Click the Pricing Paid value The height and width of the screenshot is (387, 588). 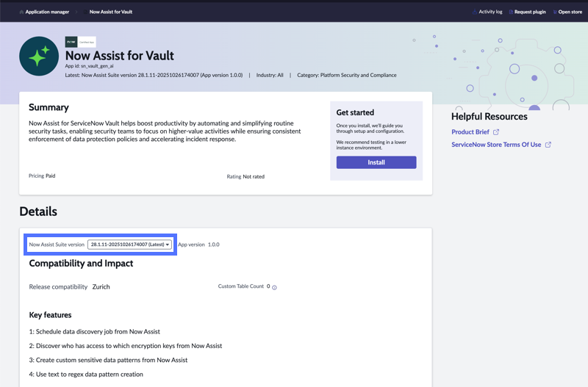pyautogui.click(x=50, y=176)
